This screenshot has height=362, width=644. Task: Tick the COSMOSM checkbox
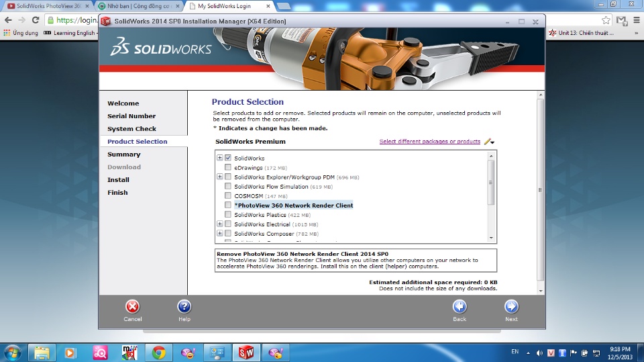click(228, 196)
